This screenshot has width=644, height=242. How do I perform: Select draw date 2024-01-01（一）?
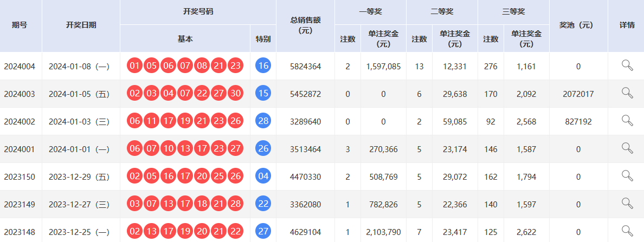pyautogui.click(x=79, y=149)
